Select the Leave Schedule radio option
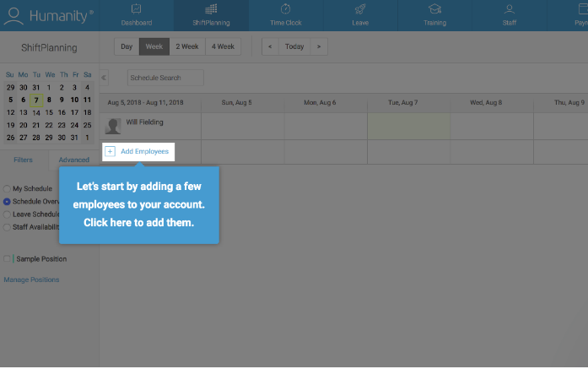Screen dimensions: 588x369 tap(8, 214)
